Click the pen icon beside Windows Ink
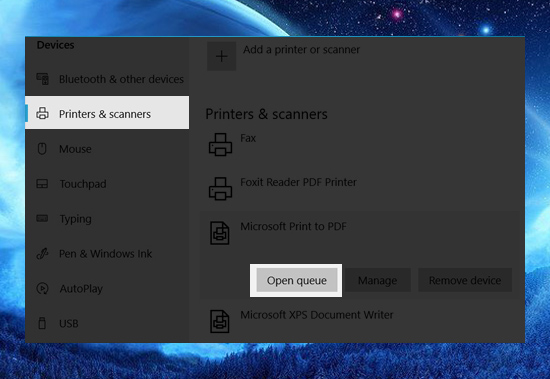550x379 pixels. coord(42,253)
